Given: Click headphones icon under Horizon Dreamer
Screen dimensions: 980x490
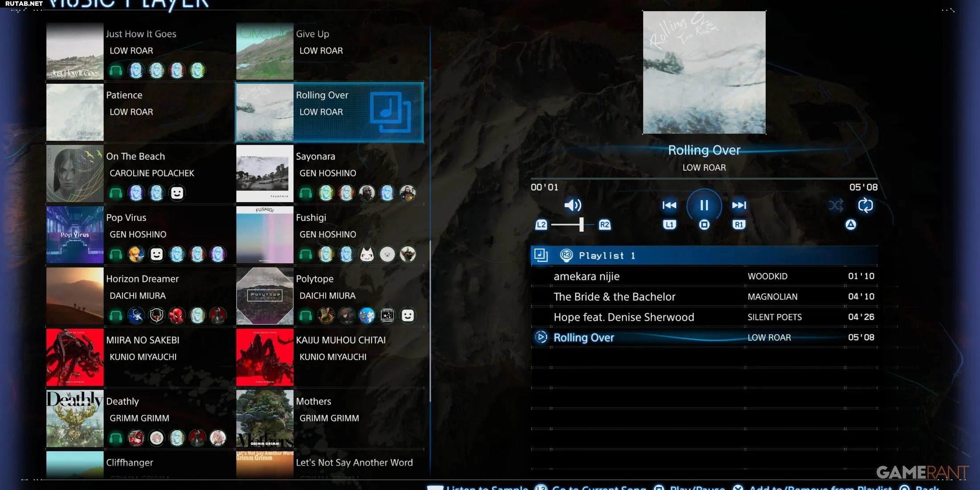Looking at the screenshot, I should pyautogui.click(x=116, y=315).
